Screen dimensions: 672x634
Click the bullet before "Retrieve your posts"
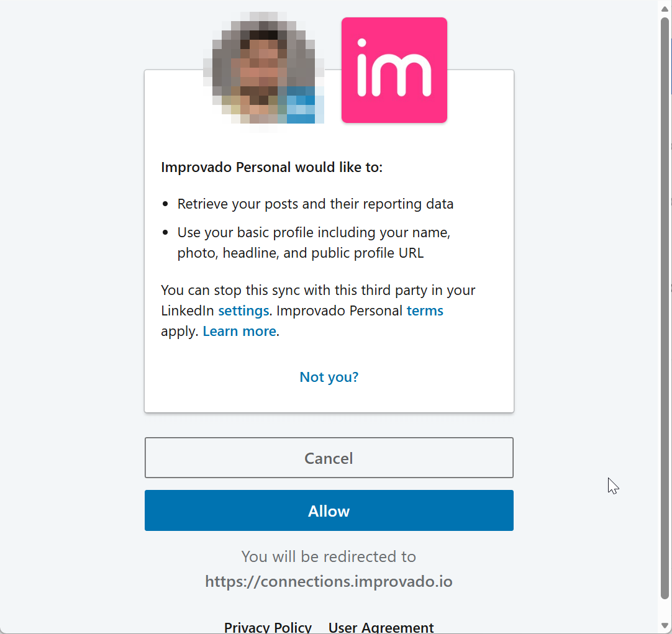[x=165, y=204]
